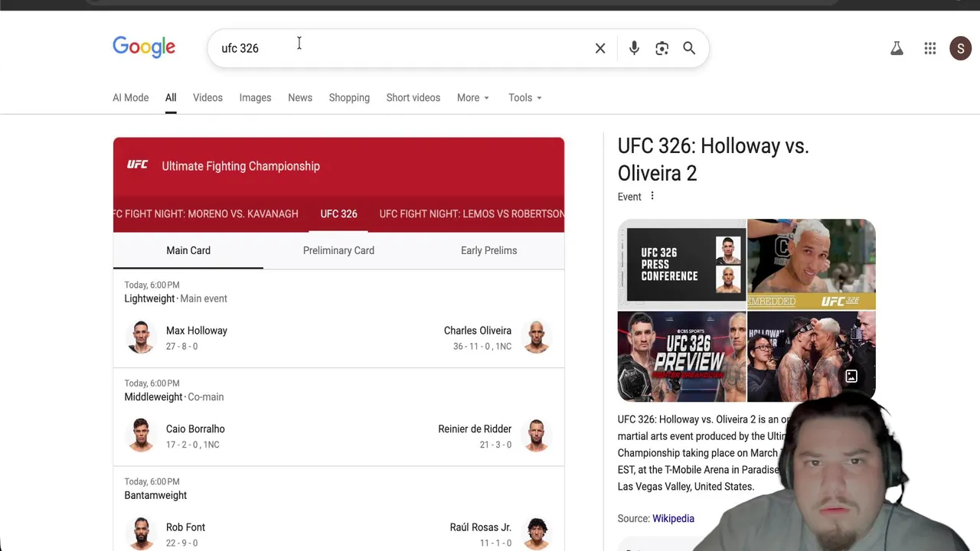Open Search Labs flask icon
This screenshot has width=980, height=551.
[x=897, y=48]
